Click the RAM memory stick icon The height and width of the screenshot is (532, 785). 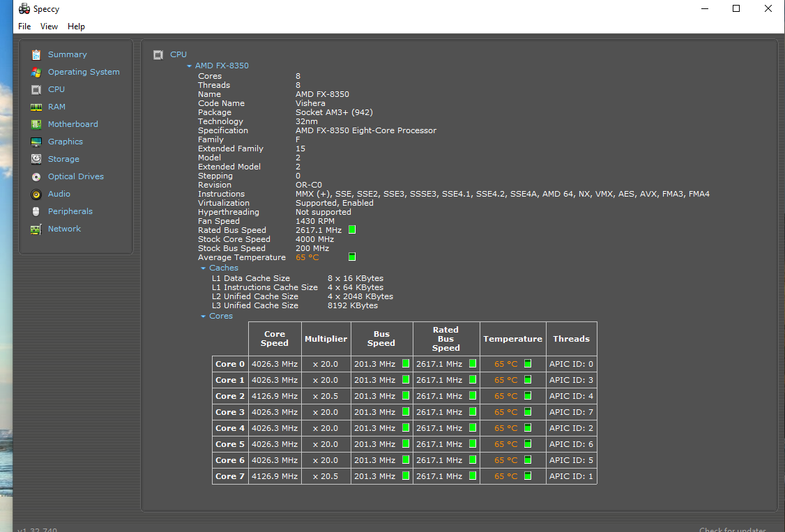click(36, 107)
